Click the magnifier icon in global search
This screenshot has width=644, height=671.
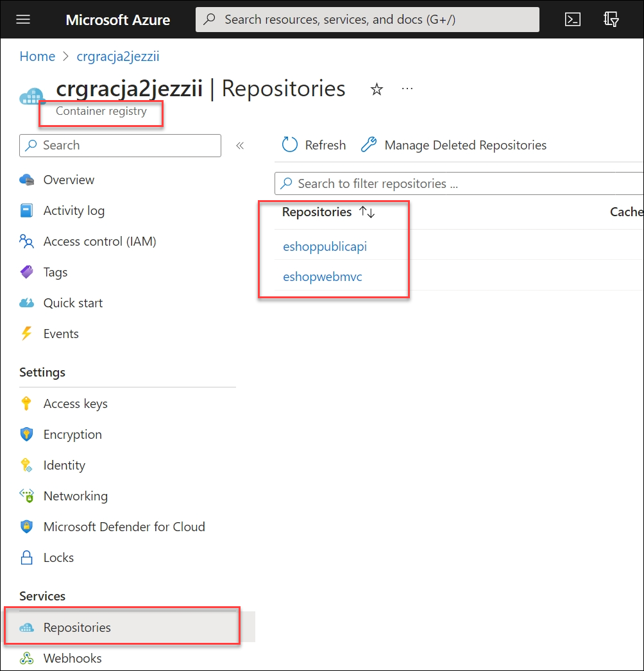click(209, 19)
